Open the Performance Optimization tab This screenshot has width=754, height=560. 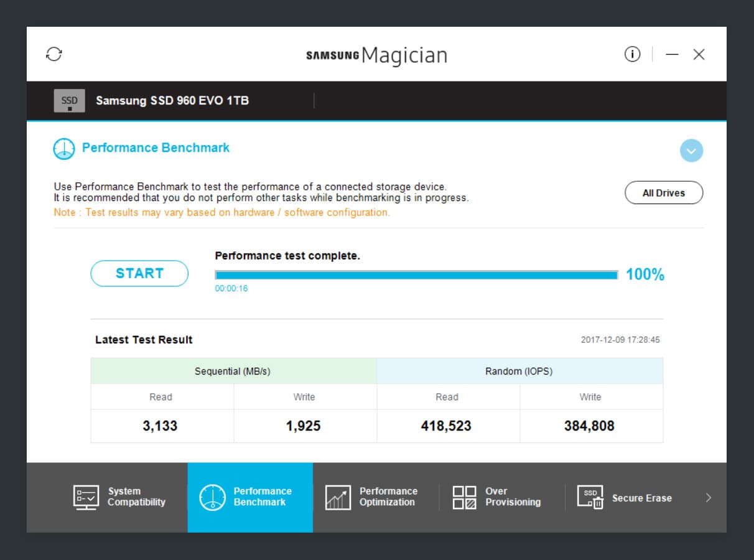[x=376, y=497]
